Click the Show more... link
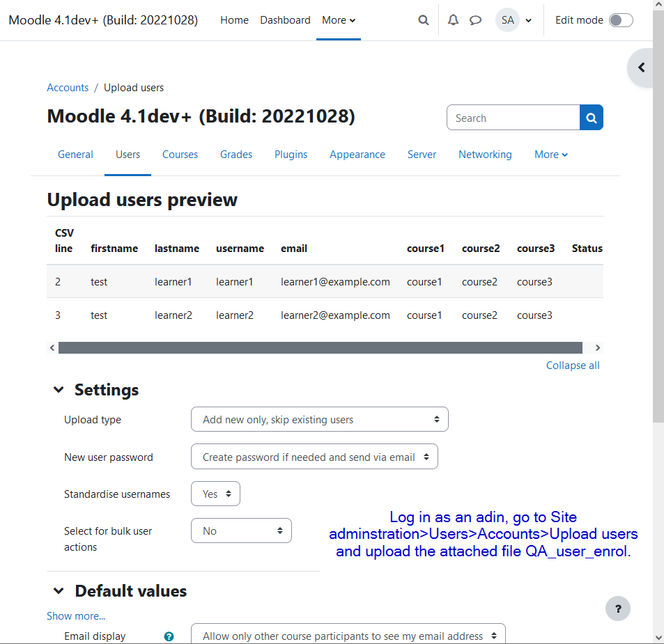This screenshot has height=644, width=664. click(x=76, y=615)
